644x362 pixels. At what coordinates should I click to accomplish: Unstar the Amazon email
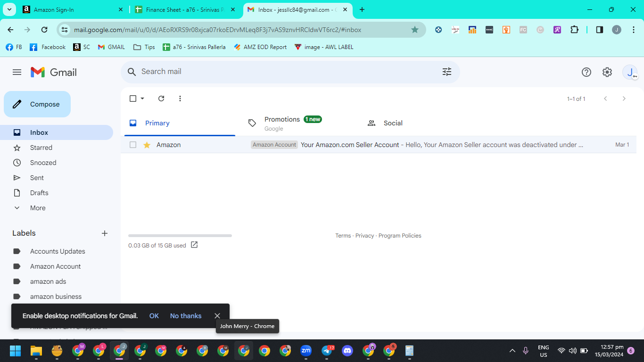coord(147,145)
